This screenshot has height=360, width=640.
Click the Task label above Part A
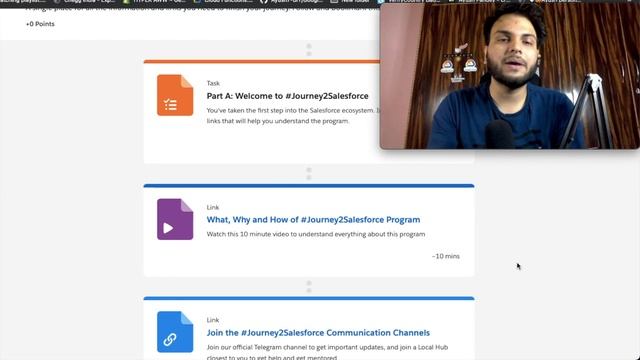click(213, 83)
